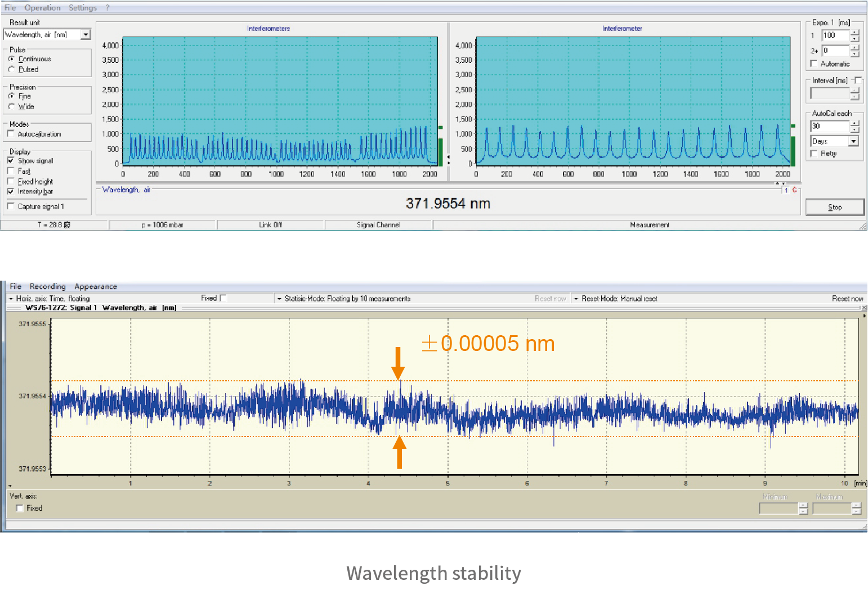Close the WS76-1272 signal chart panel
The image size is (868, 599).
pyautogui.click(x=864, y=308)
